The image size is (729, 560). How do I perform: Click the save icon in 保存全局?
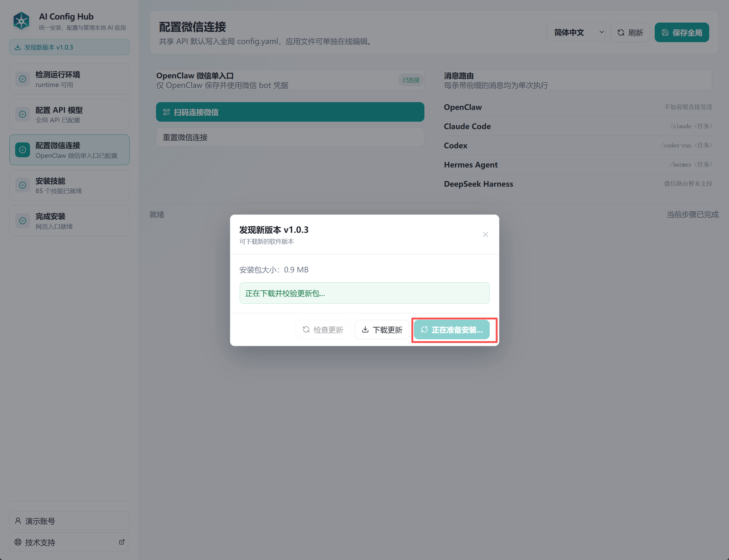(665, 33)
